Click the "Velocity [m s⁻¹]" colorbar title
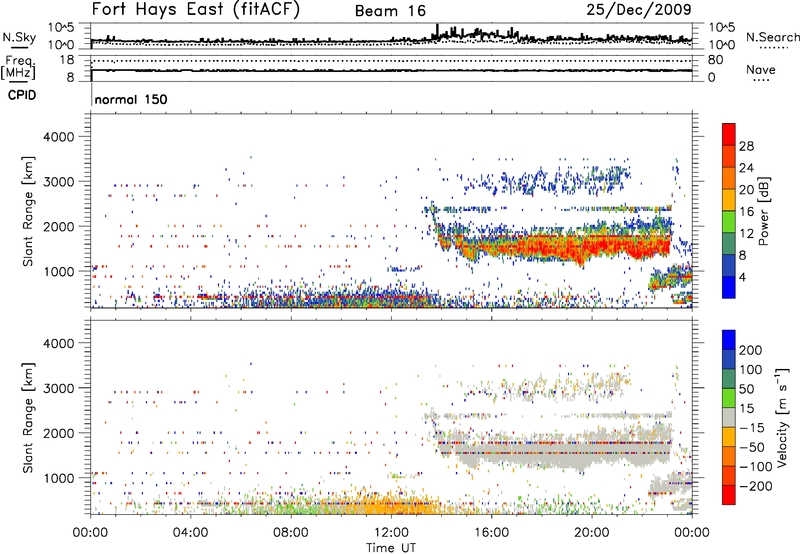 point(782,418)
